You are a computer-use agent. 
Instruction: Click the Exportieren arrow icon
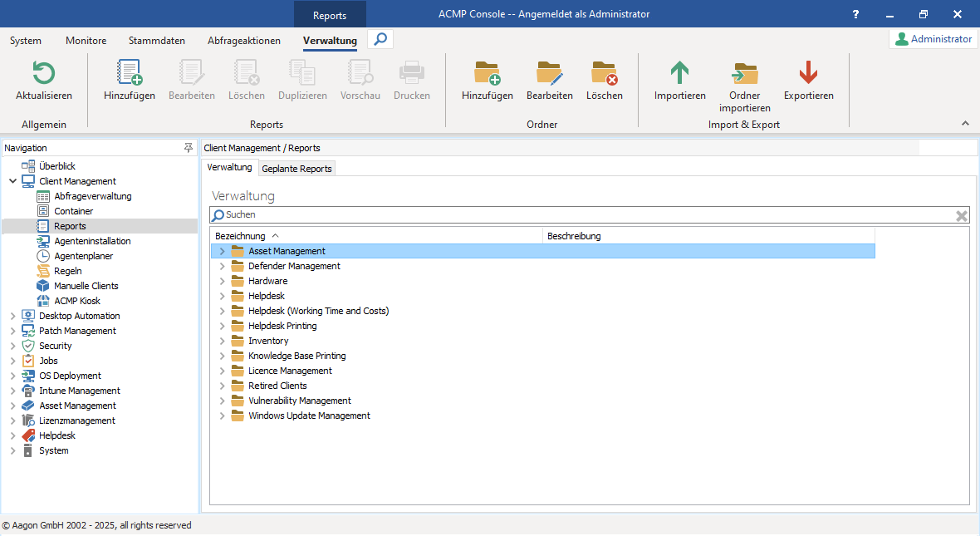click(808, 73)
